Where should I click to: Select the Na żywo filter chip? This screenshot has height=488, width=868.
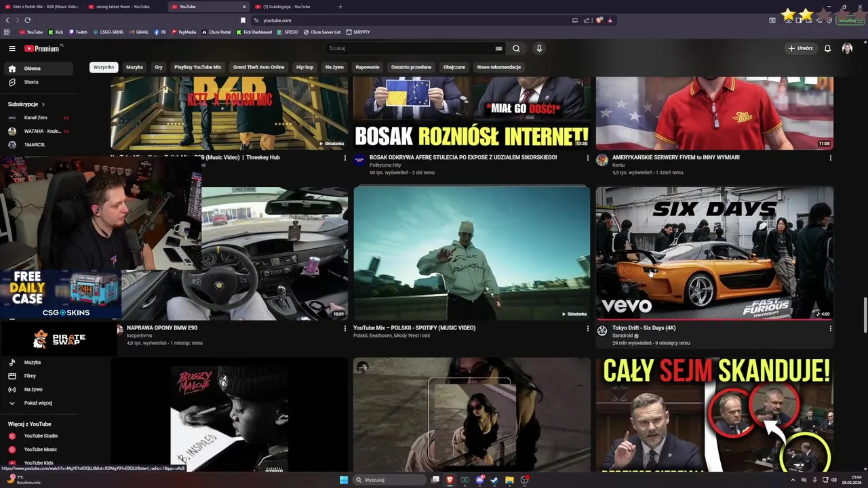[334, 67]
